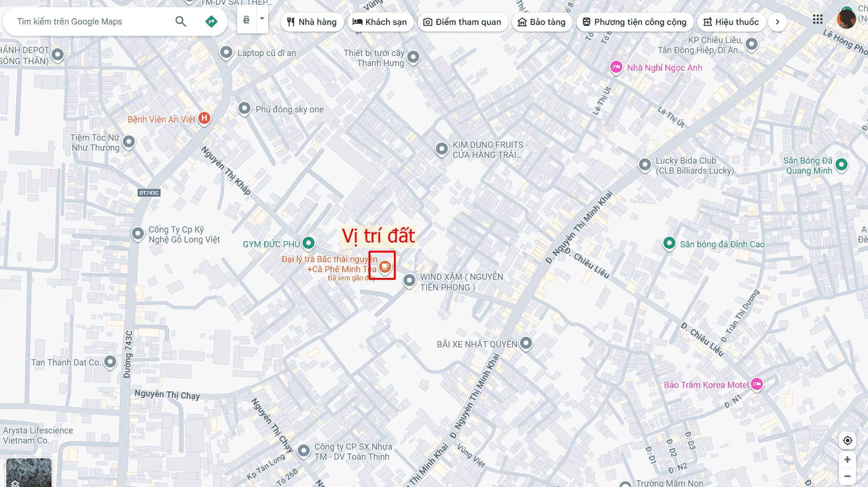This screenshot has height=487, width=868.
Task: Open the Nhà Nghỉ Ngọc Anh lodging pin
Action: click(617, 67)
